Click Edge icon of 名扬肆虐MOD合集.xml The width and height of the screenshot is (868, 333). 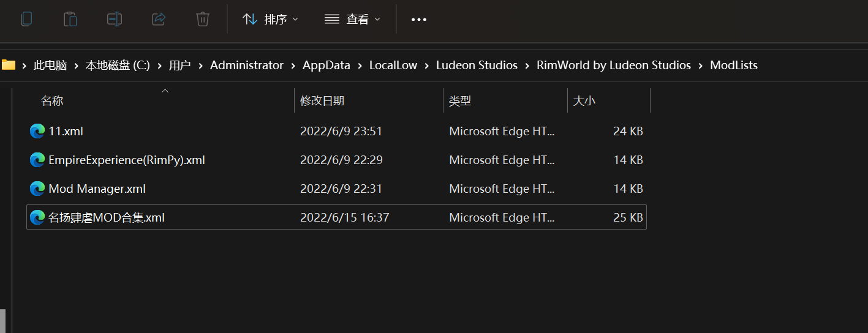point(37,217)
